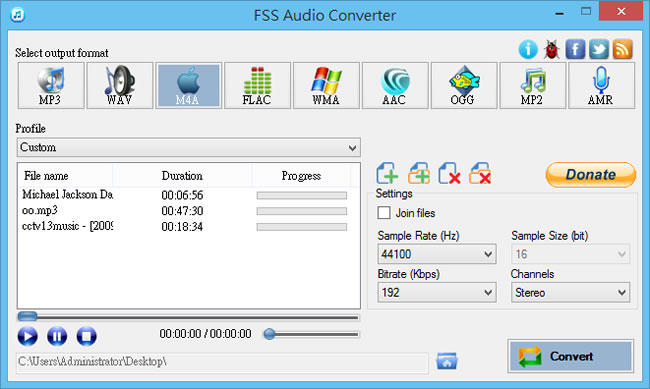Viewport: 650px width, 389px height.
Task: Pause audio playback
Action: click(57, 336)
